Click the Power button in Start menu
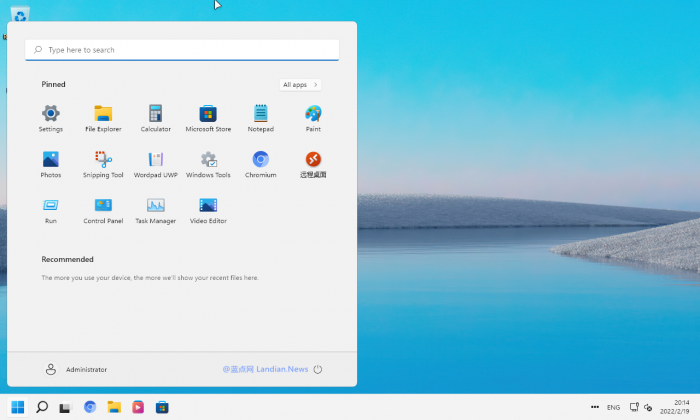Viewport: 700px width, 420px height. coord(318,369)
